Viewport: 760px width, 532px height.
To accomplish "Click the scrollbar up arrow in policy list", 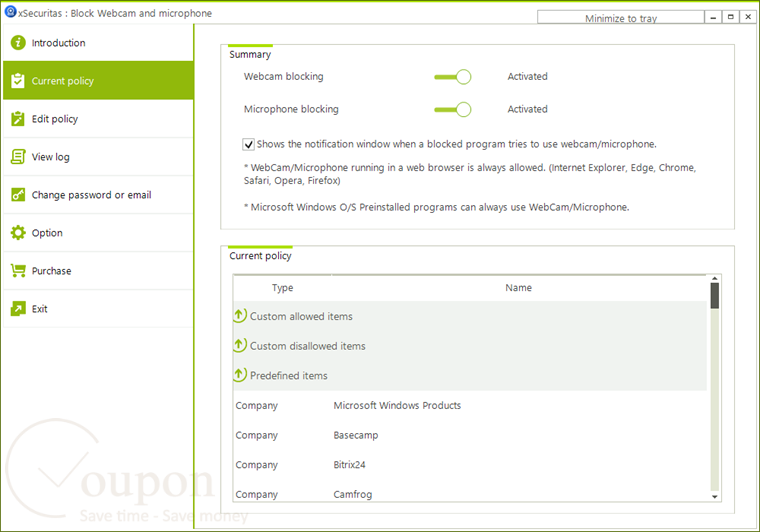I will pos(714,279).
